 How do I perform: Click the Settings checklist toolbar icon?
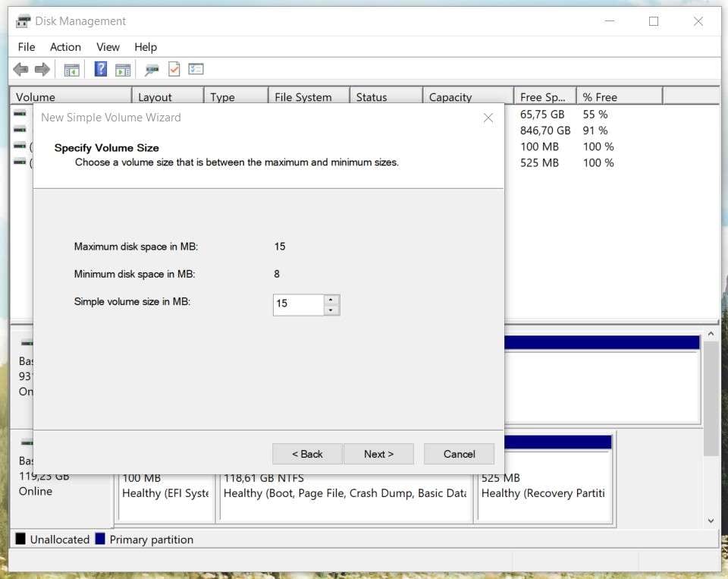tap(196, 69)
